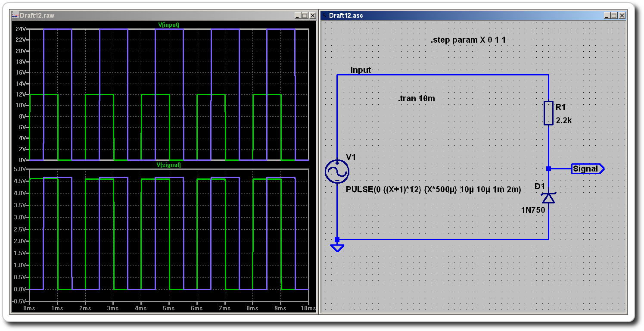
Task: Click the Signal output port label
Action: [588, 169]
